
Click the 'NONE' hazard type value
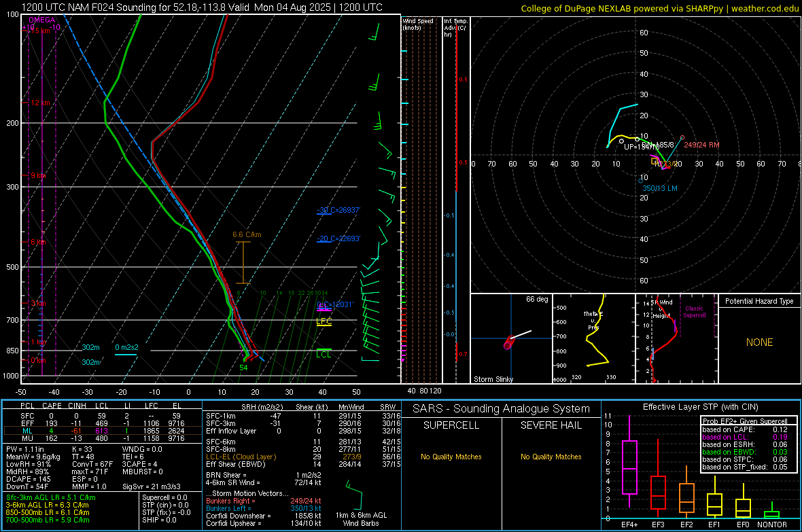[760, 342]
